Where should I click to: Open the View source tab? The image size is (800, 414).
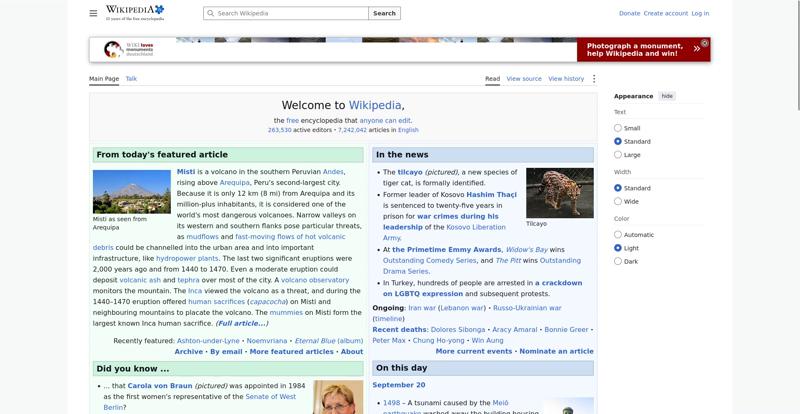pos(524,79)
